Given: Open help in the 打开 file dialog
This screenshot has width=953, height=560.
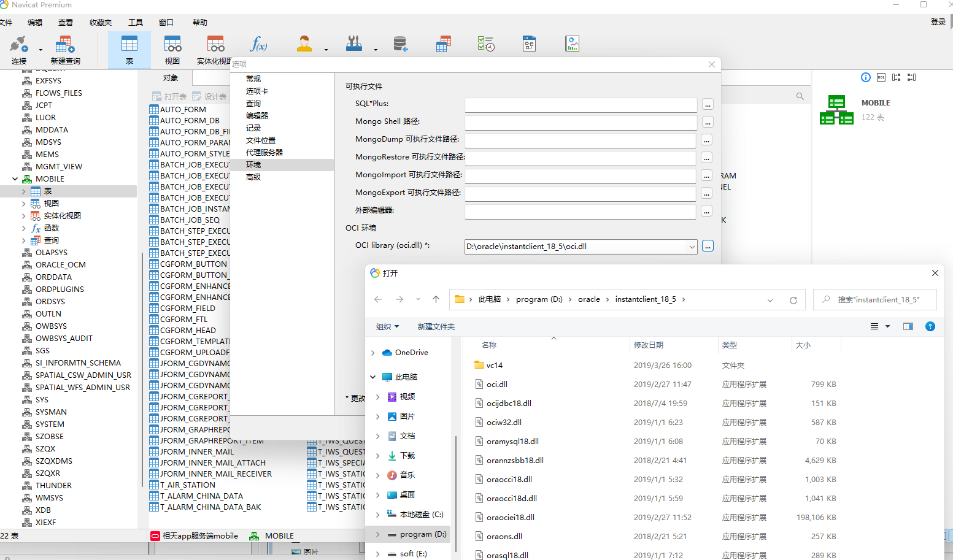Looking at the screenshot, I should pos(930,326).
